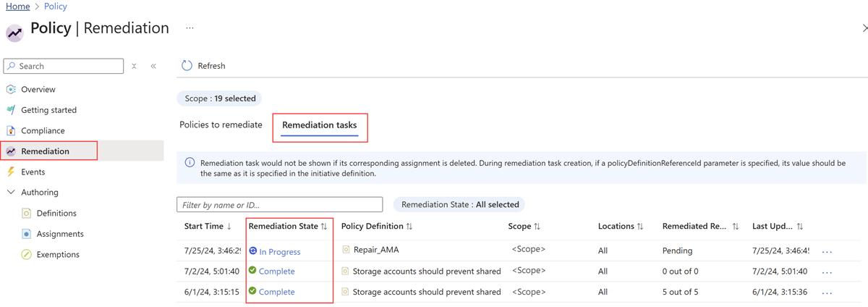
Task: Open Remediation State filter dropdown
Action: (x=460, y=204)
